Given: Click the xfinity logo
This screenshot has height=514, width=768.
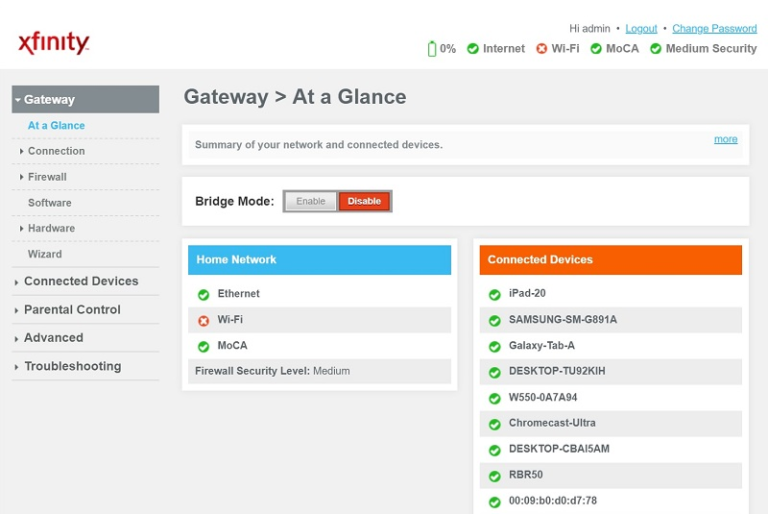Looking at the screenshot, I should [x=54, y=43].
